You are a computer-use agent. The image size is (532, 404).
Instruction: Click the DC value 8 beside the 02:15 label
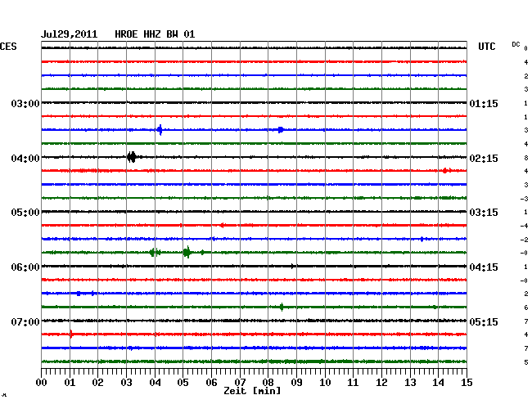(x=526, y=158)
